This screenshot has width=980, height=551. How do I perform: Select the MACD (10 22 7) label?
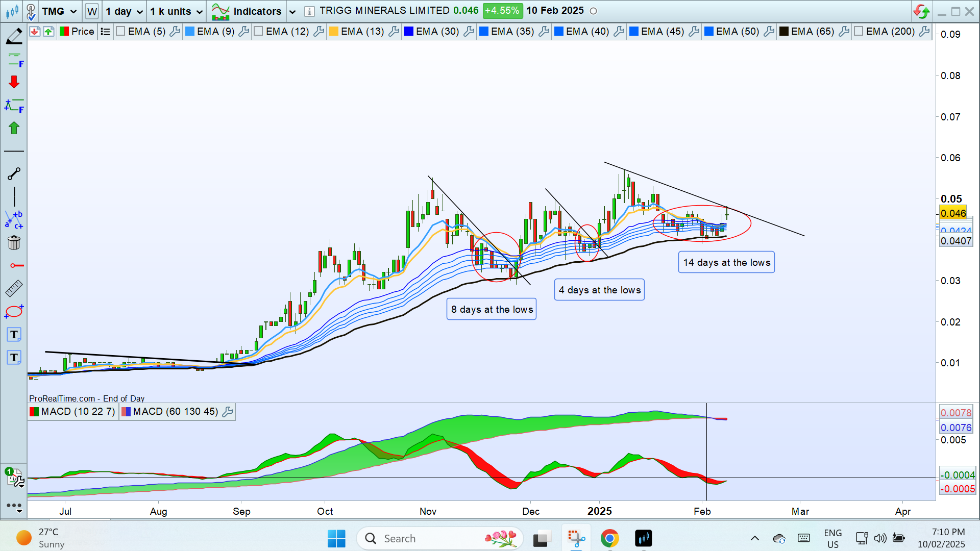coord(78,411)
